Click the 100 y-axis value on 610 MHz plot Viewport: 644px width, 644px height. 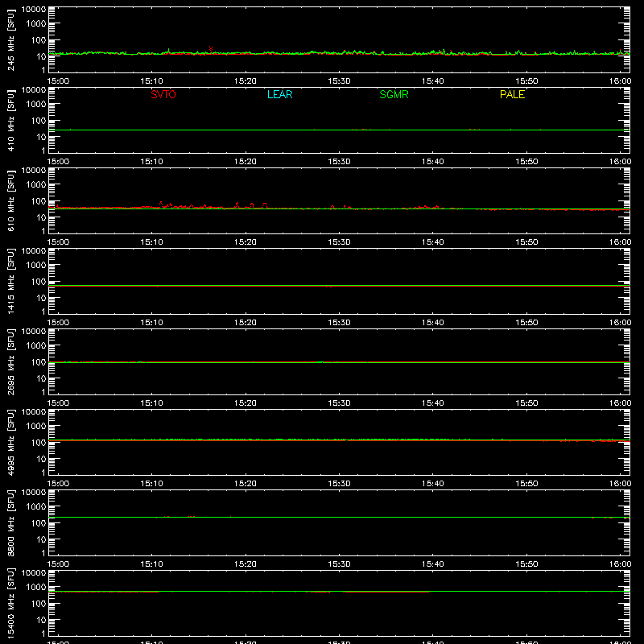pos(39,201)
